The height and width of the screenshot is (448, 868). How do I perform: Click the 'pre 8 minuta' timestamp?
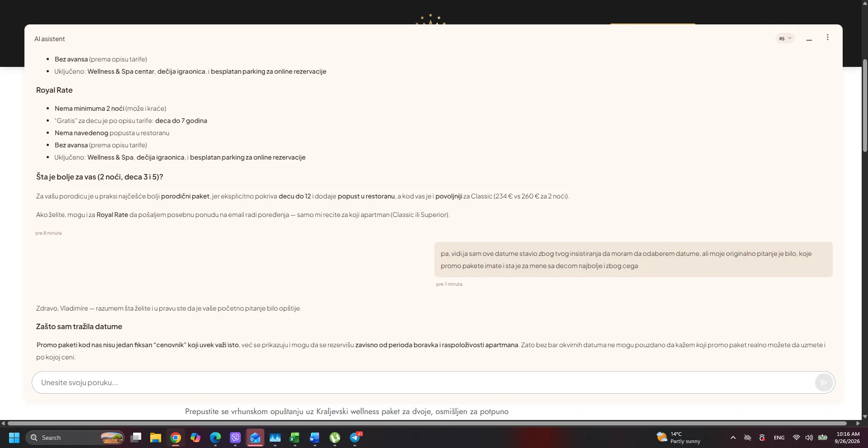tap(48, 233)
